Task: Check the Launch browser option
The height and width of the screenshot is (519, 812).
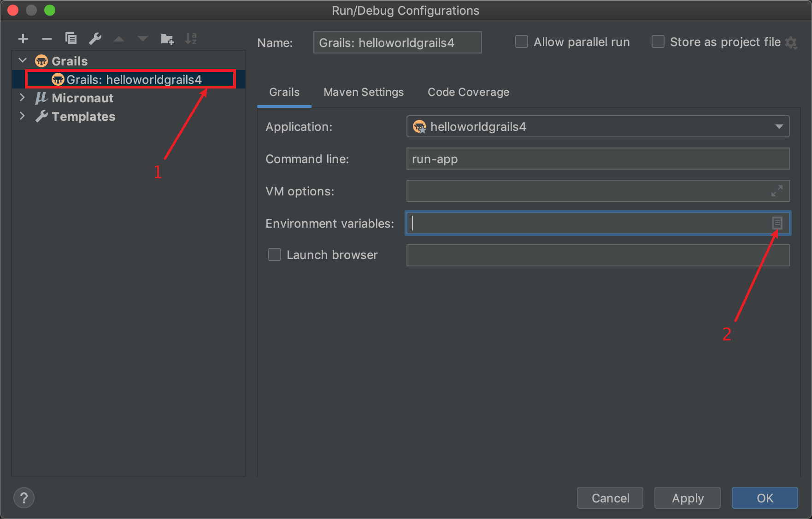Action: [x=275, y=254]
